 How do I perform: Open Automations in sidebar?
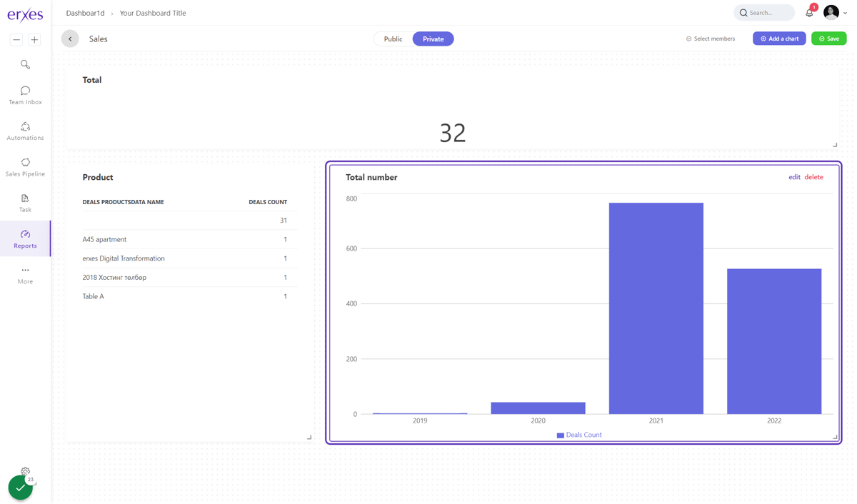pos(25,131)
